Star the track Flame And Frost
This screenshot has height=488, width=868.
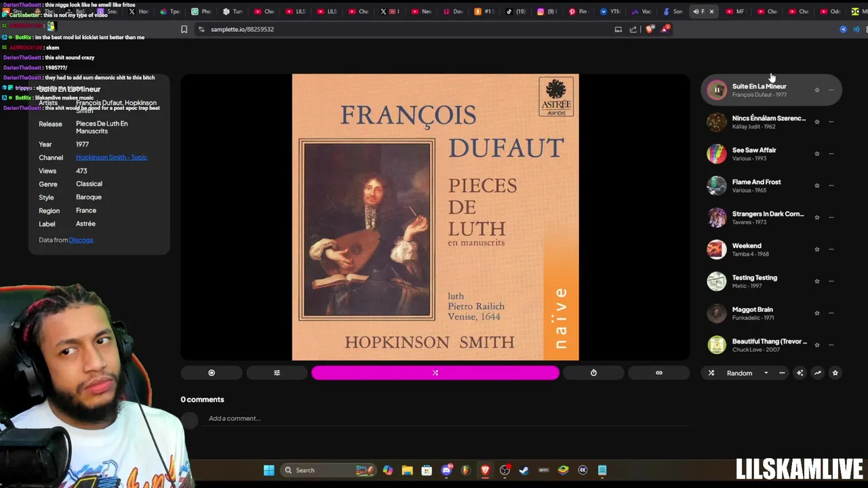[817, 186]
